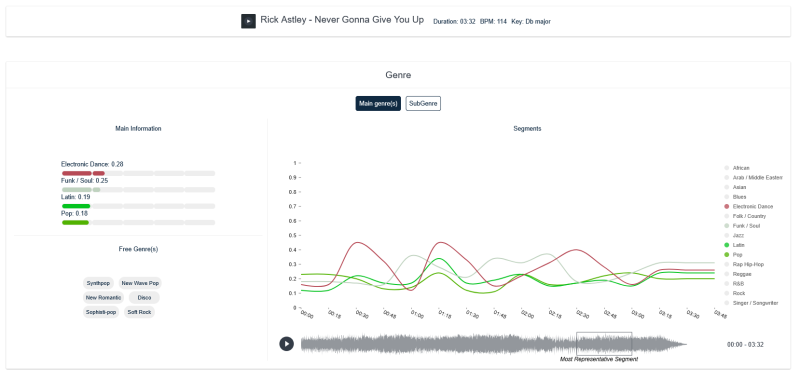This screenshot has height=380, width=800.
Task: Click the Synthpop genre tag
Action: tap(98, 283)
